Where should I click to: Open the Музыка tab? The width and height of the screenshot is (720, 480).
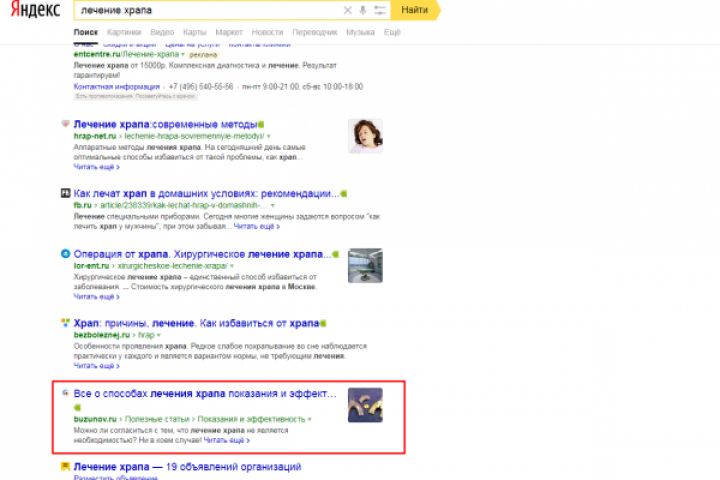tap(360, 32)
